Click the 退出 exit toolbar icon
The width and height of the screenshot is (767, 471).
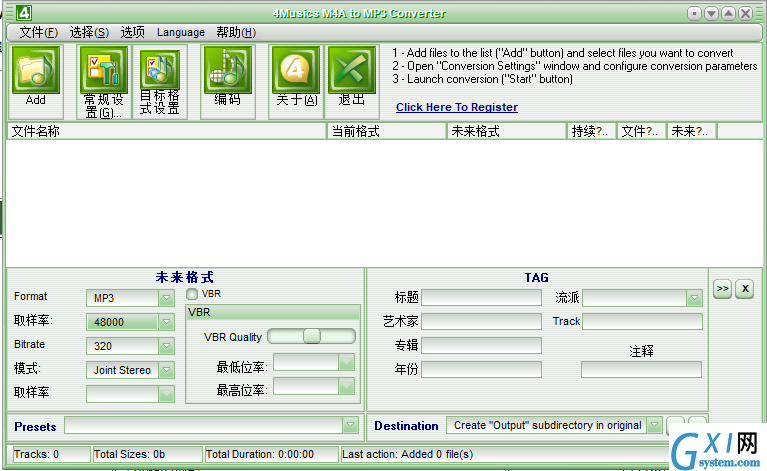click(352, 70)
